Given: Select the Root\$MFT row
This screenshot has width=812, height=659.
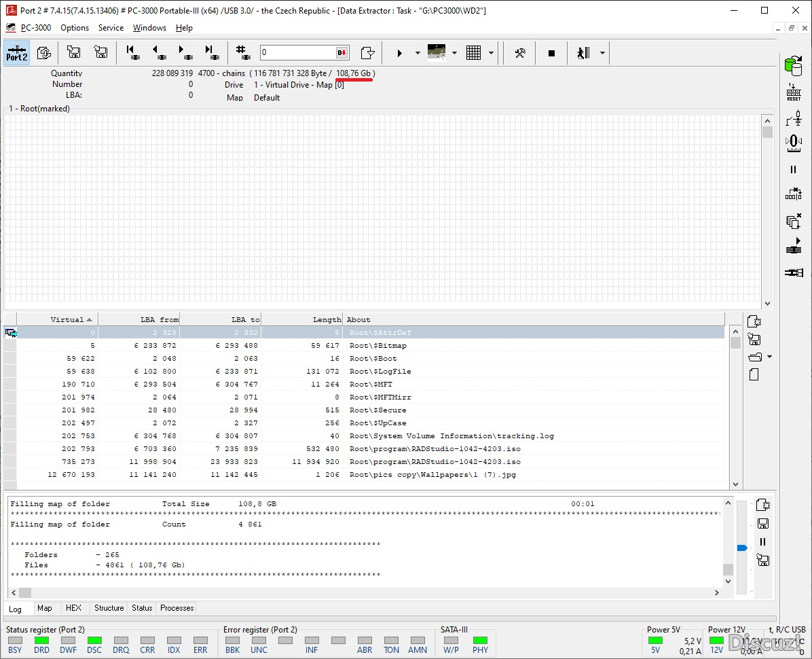Looking at the screenshot, I should tap(364, 385).
